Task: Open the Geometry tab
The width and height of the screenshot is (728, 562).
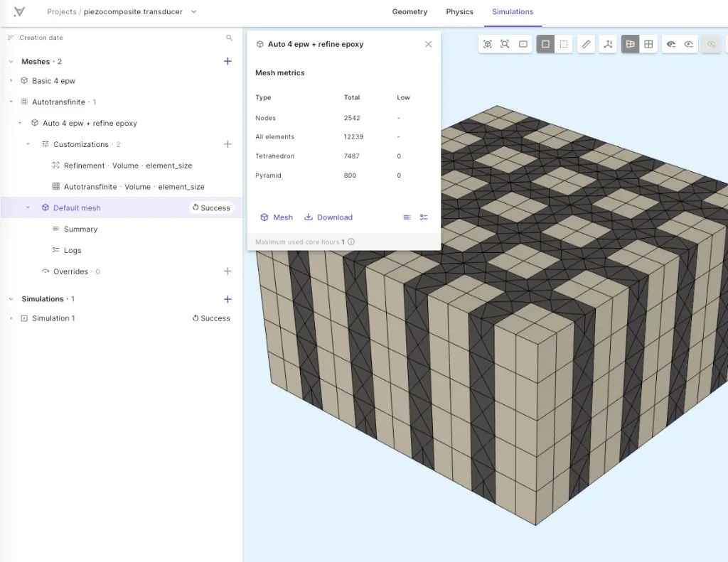Action: [409, 11]
